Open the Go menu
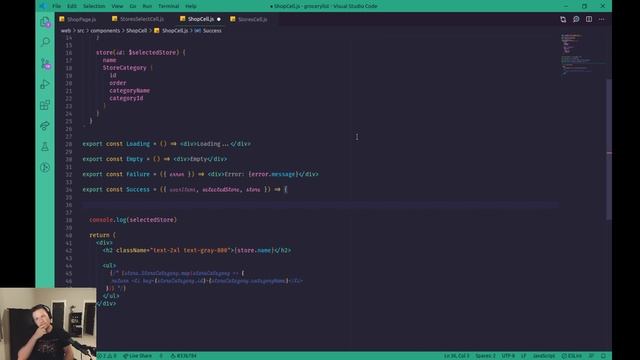The height and width of the screenshot is (360, 640). click(133, 6)
